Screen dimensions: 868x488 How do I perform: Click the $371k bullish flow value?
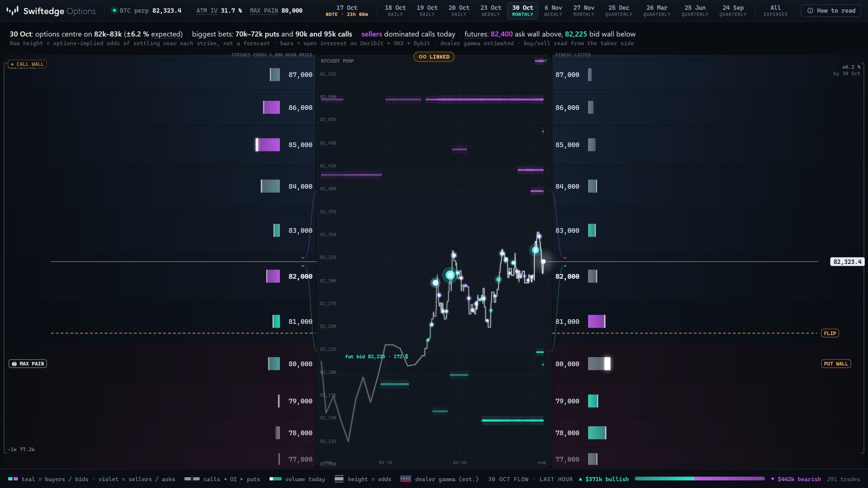(x=607, y=479)
